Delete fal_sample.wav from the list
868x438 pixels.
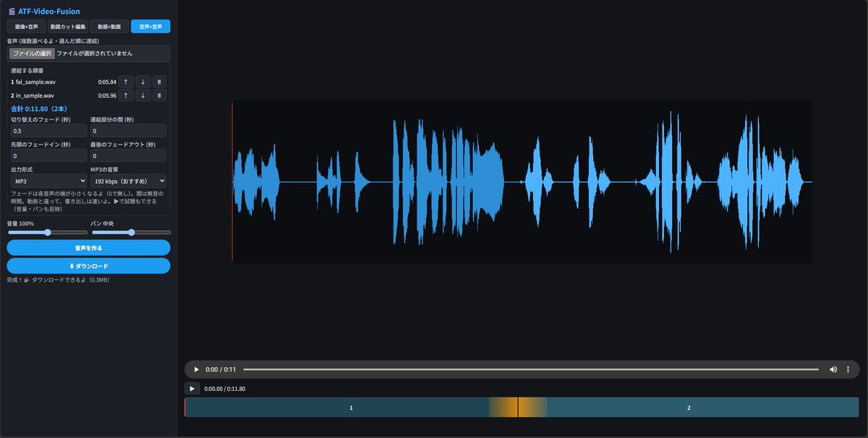[160, 82]
